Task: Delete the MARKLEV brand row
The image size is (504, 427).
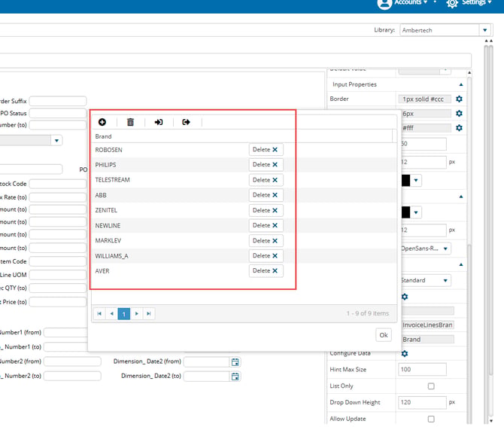Action: (x=266, y=241)
